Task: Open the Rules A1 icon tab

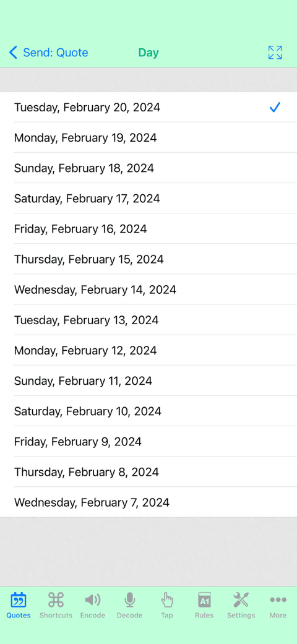Action: click(x=204, y=600)
